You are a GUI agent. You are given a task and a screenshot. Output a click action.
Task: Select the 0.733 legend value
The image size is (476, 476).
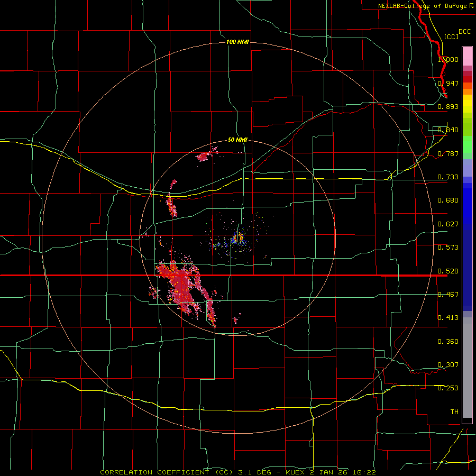(448, 177)
